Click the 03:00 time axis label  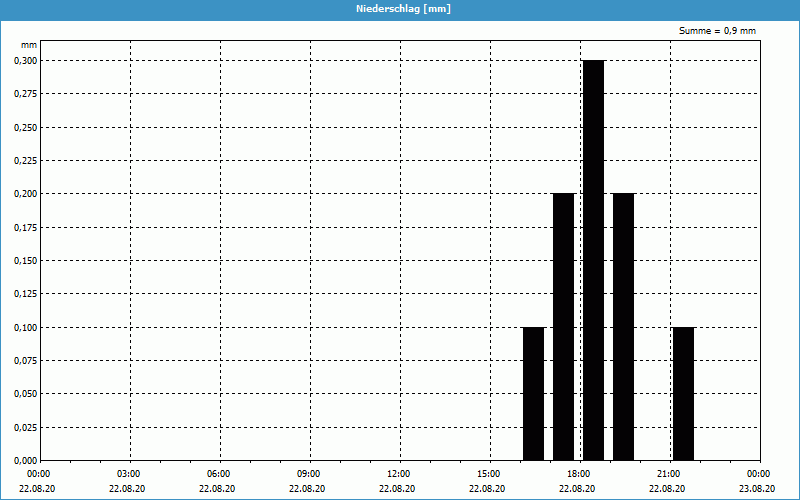tap(129, 474)
